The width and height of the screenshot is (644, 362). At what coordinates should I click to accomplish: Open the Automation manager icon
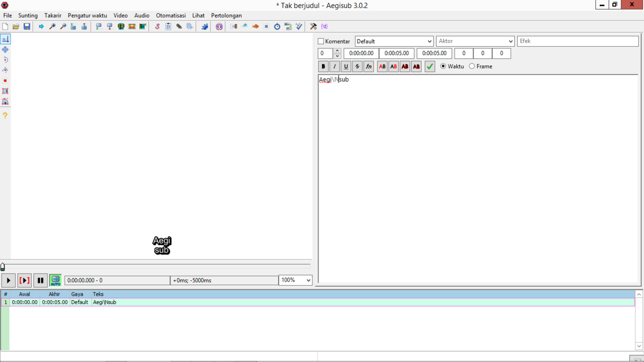click(x=205, y=26)
